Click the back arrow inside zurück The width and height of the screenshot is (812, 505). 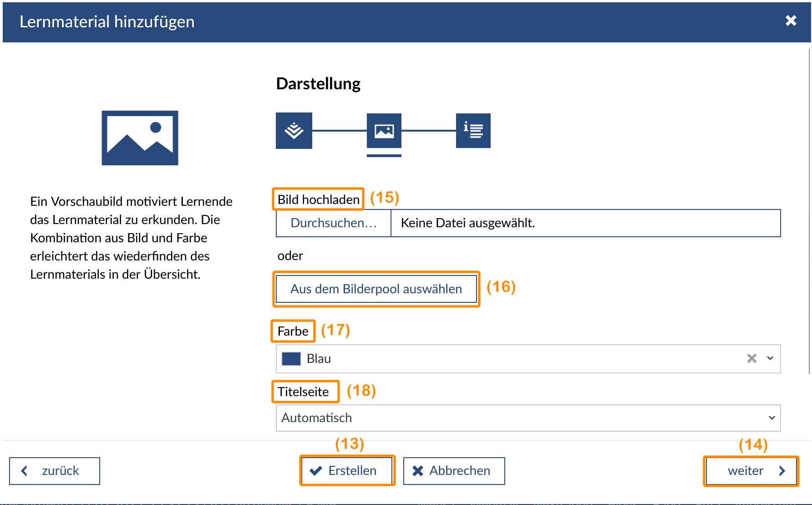[24, 470]
